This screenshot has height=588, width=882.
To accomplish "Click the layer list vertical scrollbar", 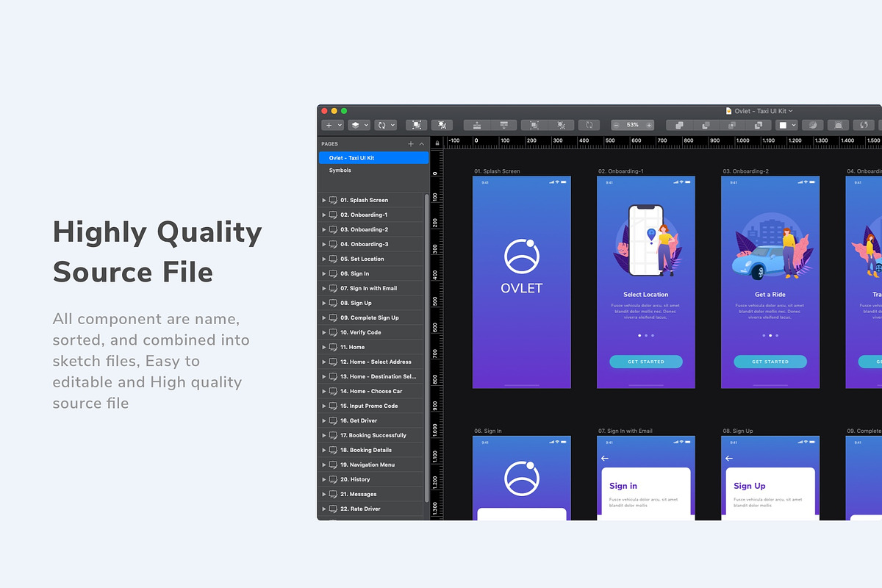I will point(426,348).
